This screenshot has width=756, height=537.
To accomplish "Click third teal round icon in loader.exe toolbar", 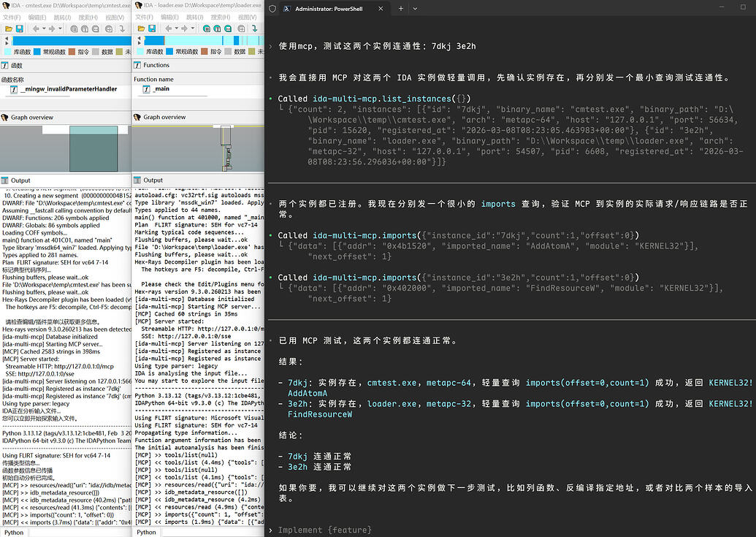I will pos(228,29).
